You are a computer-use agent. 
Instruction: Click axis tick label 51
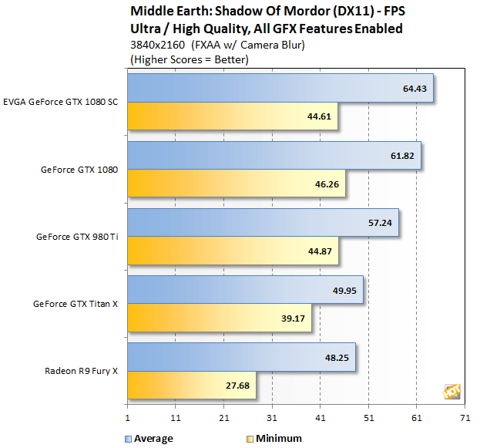point(368,418)
